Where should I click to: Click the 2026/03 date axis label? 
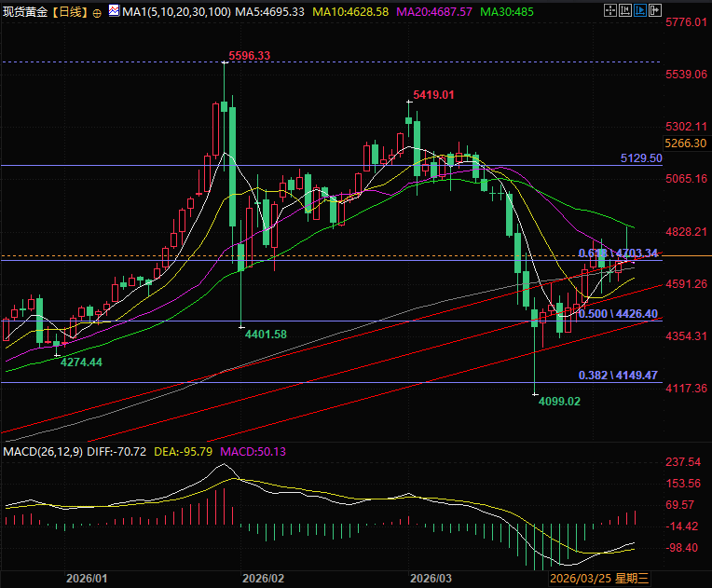(x=431, y=579)
